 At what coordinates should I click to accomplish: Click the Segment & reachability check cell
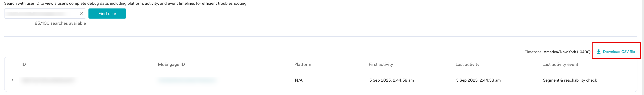coord(570,80)
